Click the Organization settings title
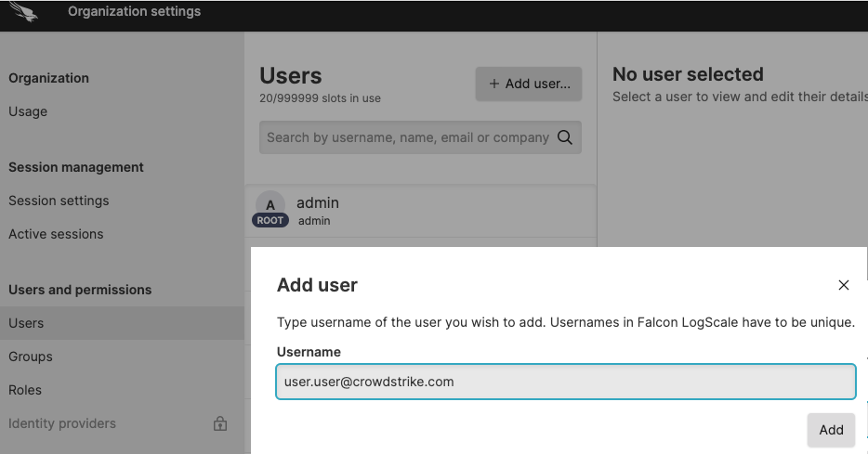 134,12
